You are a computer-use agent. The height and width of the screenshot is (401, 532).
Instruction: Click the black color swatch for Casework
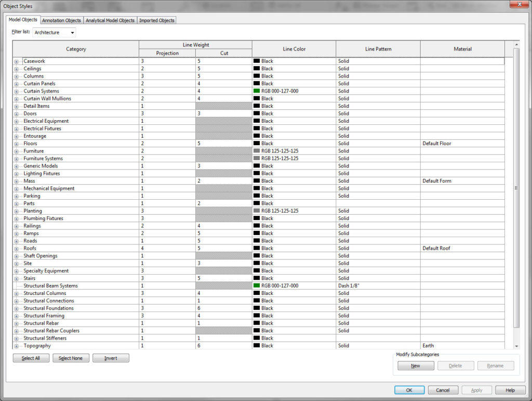257,61
